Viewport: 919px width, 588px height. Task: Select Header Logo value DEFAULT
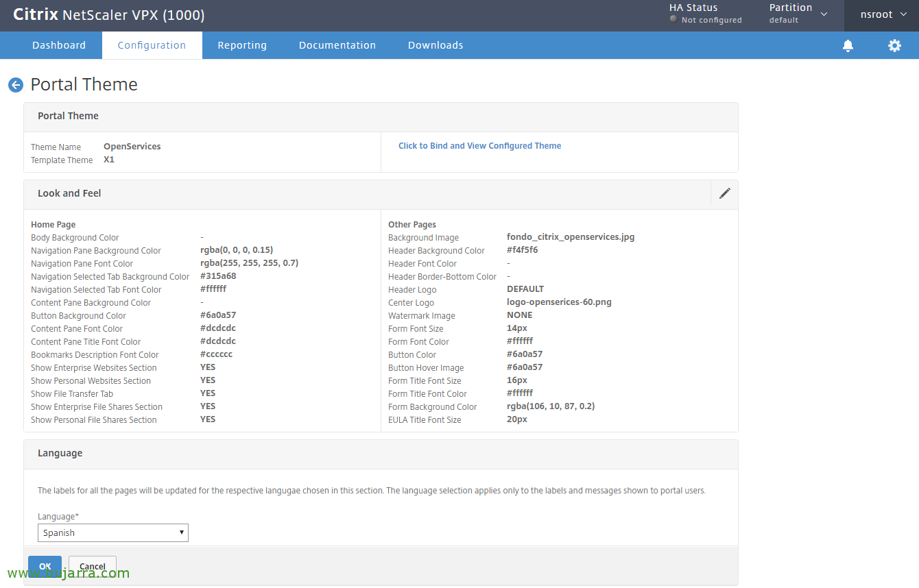pyautogui.click(x=525, y=289)
